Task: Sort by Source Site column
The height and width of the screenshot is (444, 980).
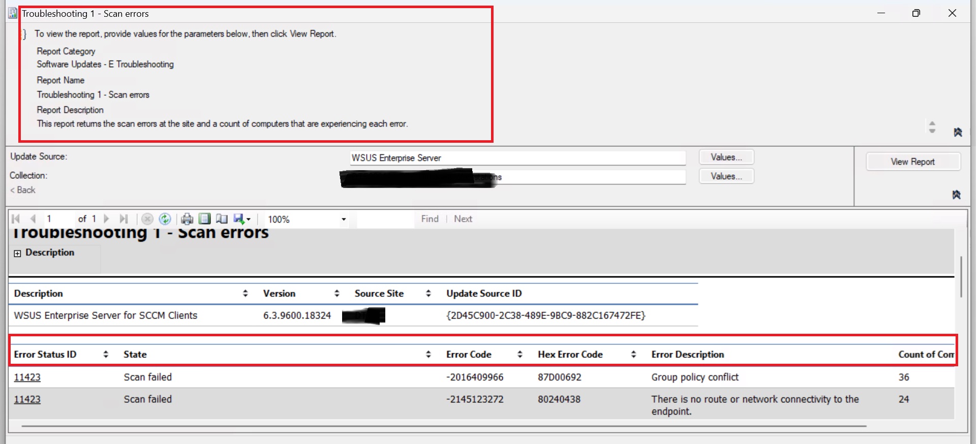Action: [x=428, y=293]
